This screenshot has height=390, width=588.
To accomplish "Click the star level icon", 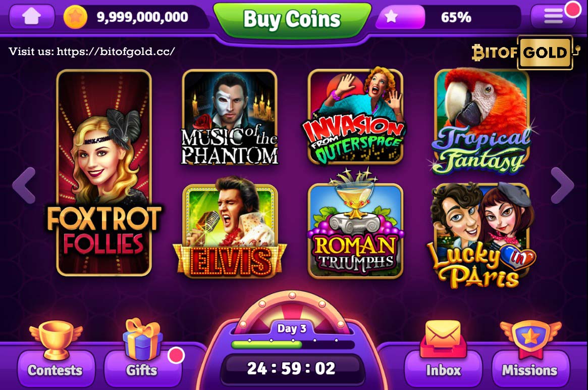I will [391, 17].
